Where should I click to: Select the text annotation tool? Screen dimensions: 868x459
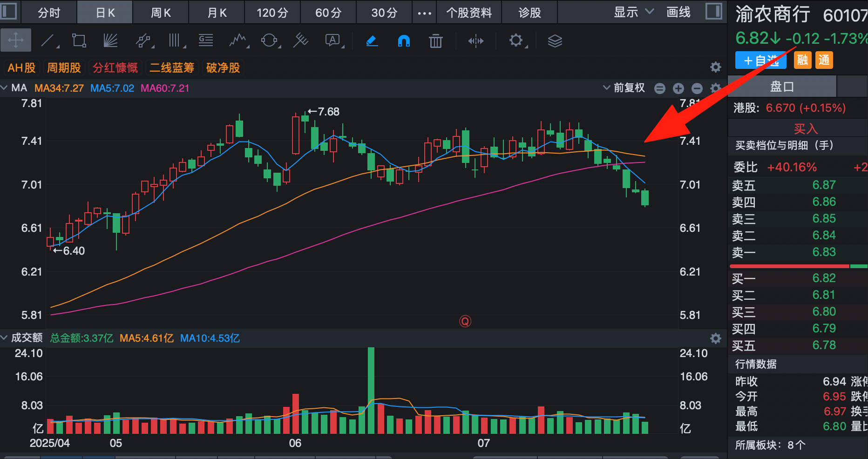tap(332, 40)
